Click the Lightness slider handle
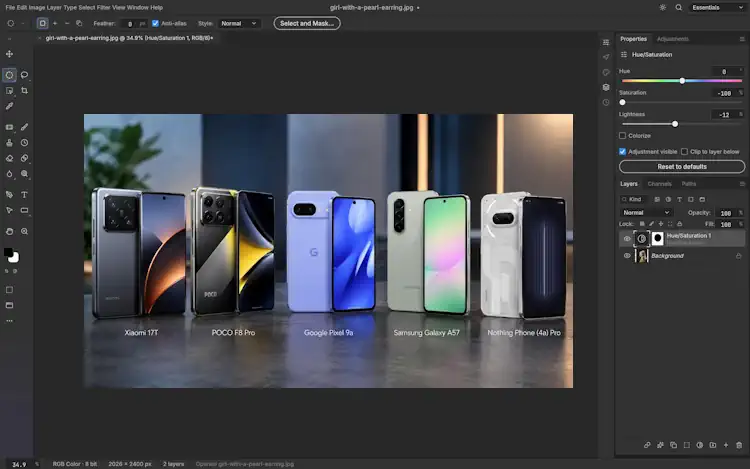Viewport: 750px width, 469px height. (x=675, y=124)
